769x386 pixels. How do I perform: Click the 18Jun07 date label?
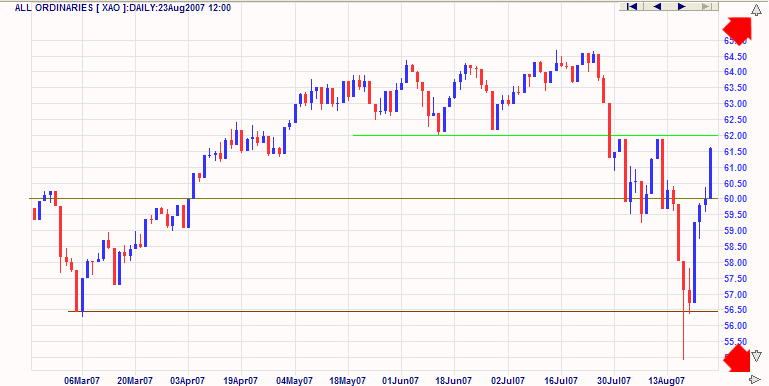click(x=455, y=381)
